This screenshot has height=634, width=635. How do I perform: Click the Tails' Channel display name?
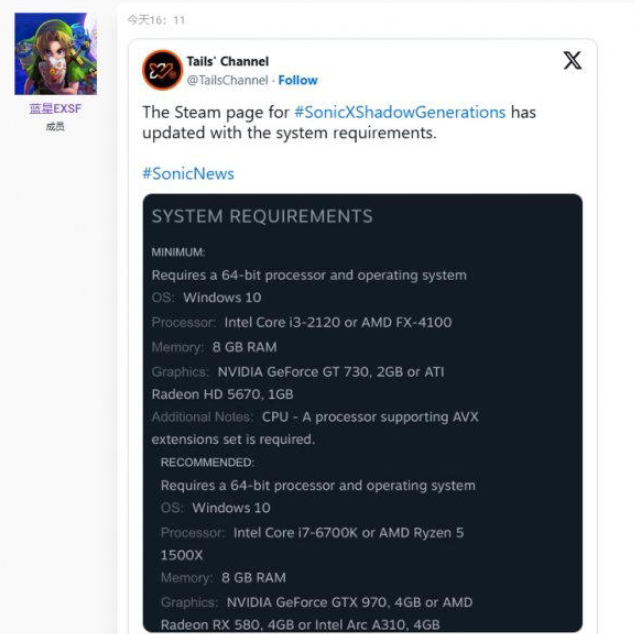(228, 61)
